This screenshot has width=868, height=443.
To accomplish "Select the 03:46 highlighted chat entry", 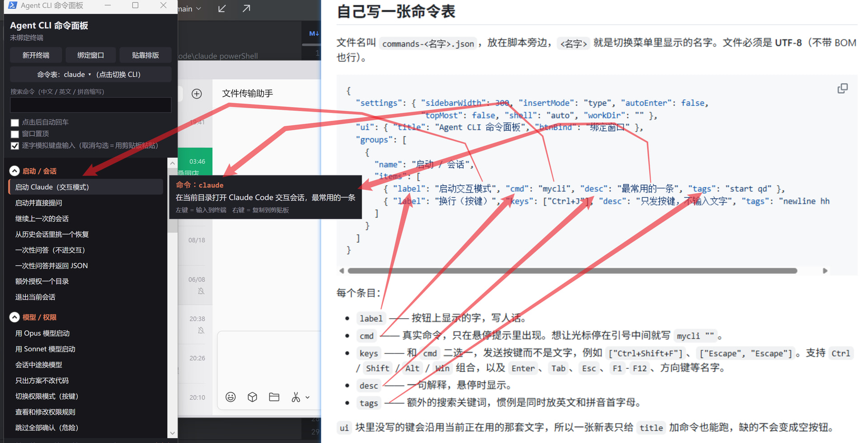I will (x=195, y=161).
